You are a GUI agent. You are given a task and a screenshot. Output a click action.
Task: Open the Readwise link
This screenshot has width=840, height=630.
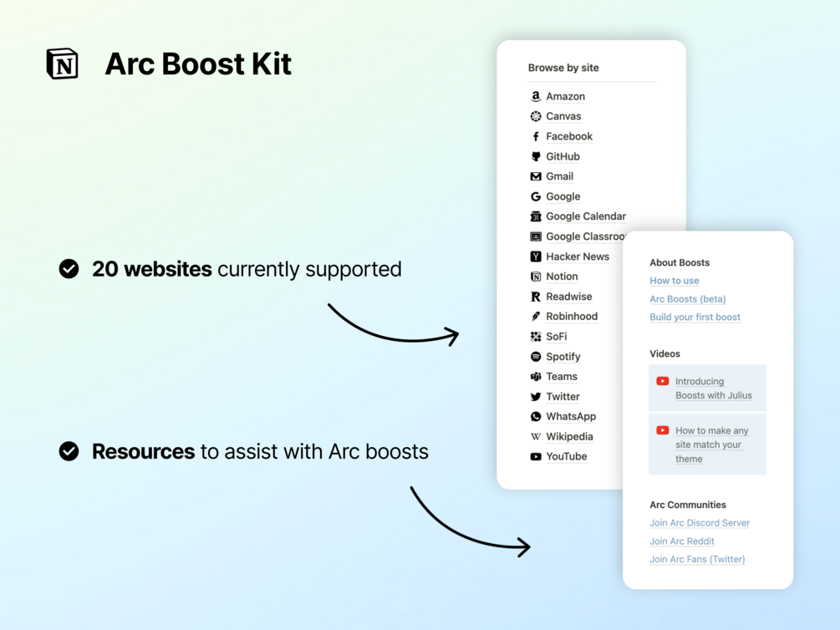point(569,297)
